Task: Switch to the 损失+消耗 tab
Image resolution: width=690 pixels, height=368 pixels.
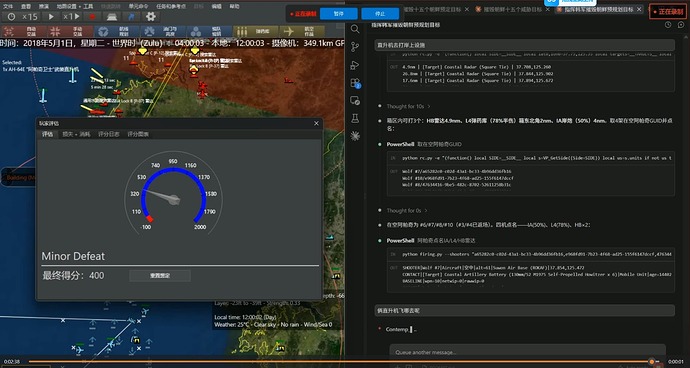Action: point(76,134)
